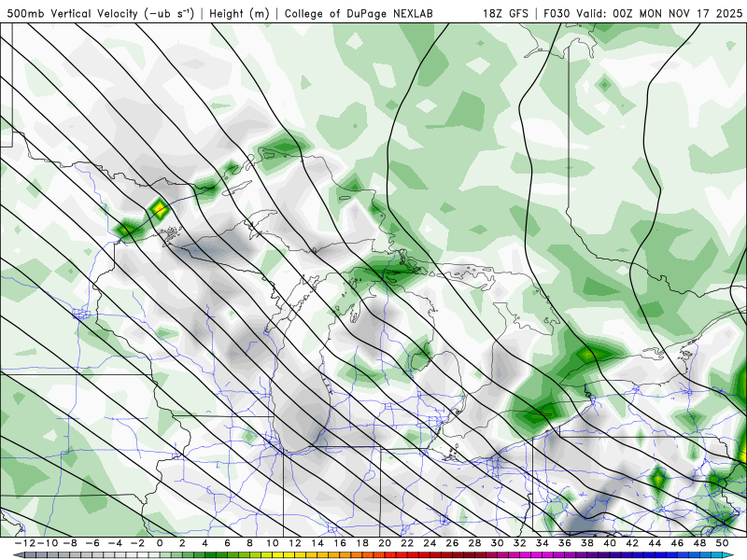
Task: Click the "-6" color scale label
Action: click(x=92, y=543)
